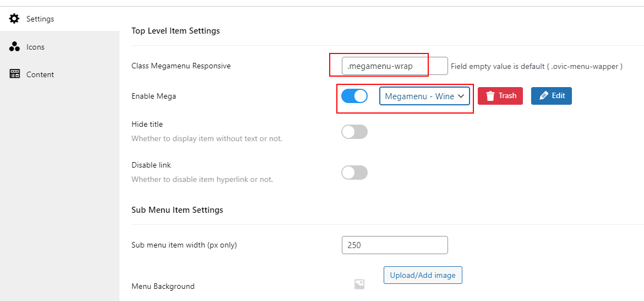Click the Hide title option label
This screenshot has height=301, width=644.
click(x=147, y=124)
